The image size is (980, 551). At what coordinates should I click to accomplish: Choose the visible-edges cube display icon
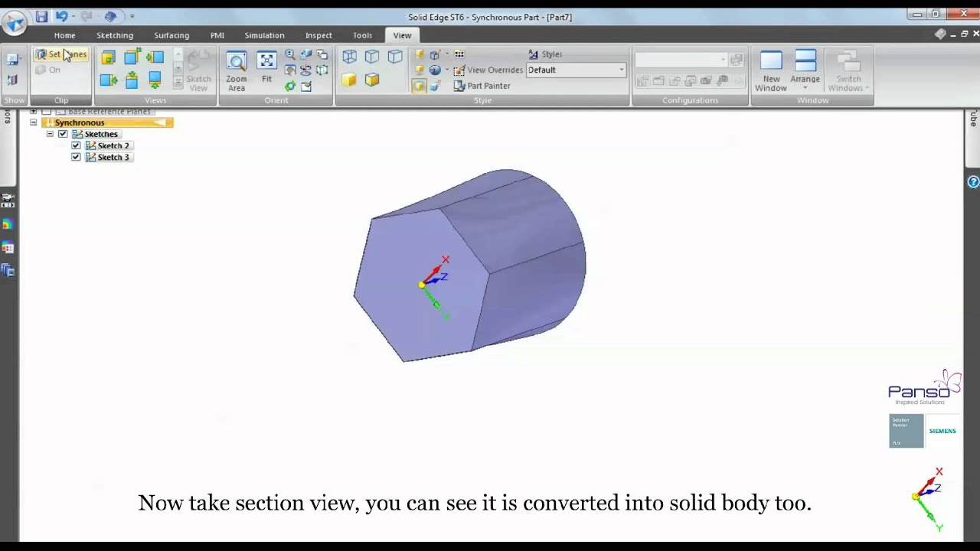click(x=372, y=57)
